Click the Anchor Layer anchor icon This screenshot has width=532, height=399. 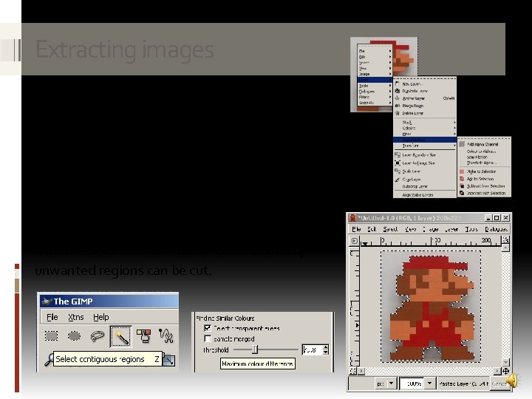pos(398,98)
